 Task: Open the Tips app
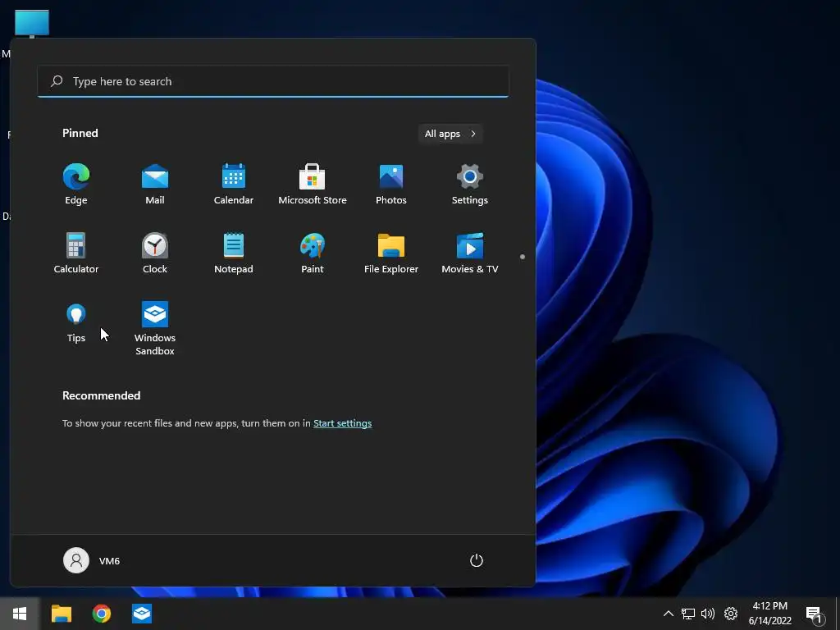pyautogui.click(x=76, y=322)
